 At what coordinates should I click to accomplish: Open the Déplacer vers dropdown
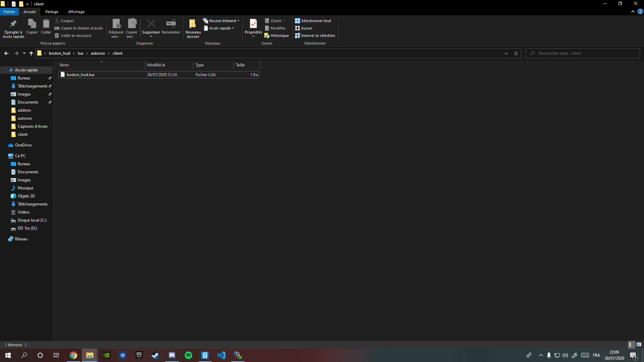tap(116, 28)
